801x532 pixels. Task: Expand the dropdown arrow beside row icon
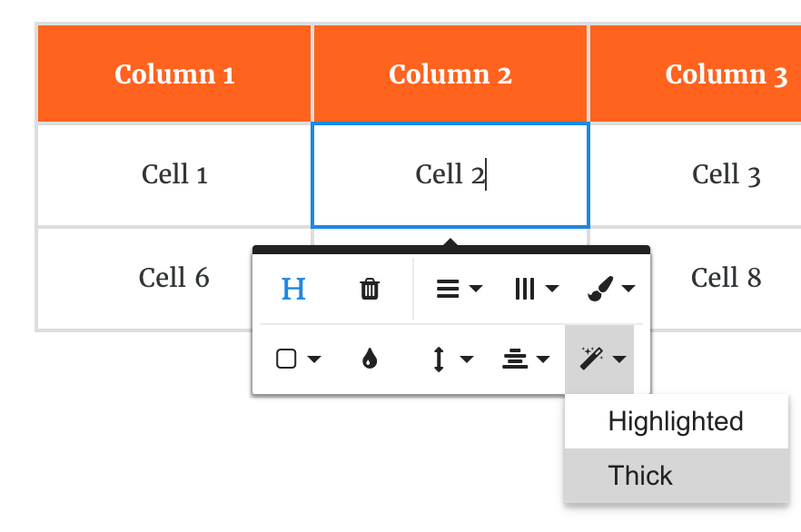click(x=476, y=290)
